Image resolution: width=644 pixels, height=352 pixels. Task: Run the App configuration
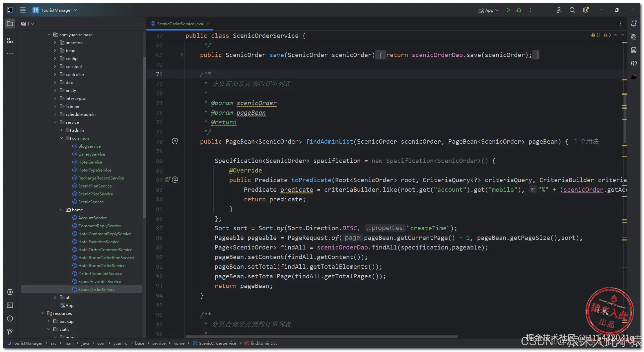tap(507, 10)
